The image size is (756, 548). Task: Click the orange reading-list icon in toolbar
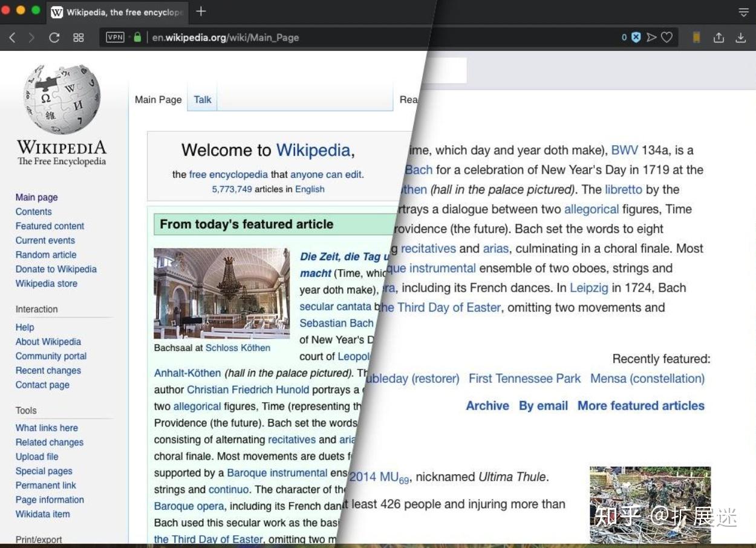(696, 37)
